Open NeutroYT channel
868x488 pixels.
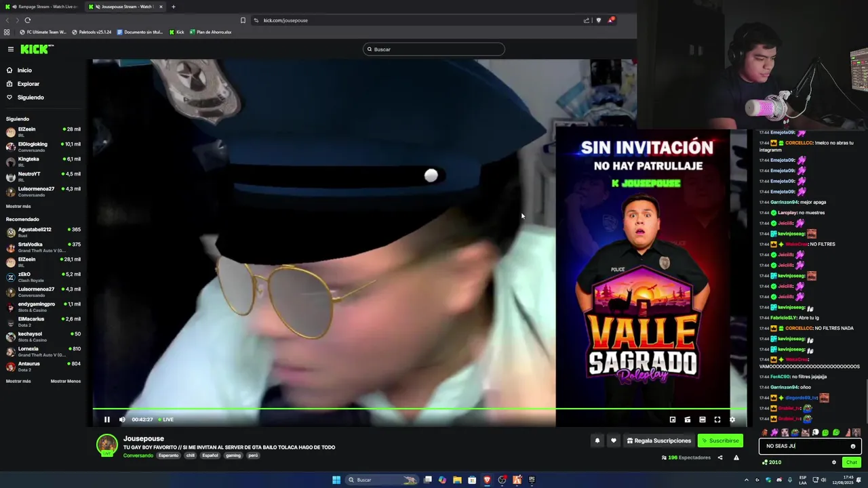click(x=43, y=176)
